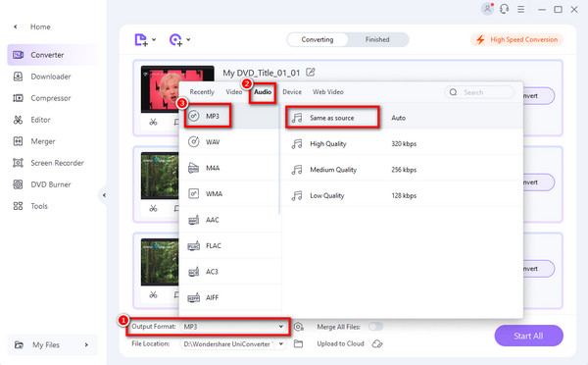Switch to the Recently tab
This screenshot has height=365, width=588.
click(x=202, y=92)
